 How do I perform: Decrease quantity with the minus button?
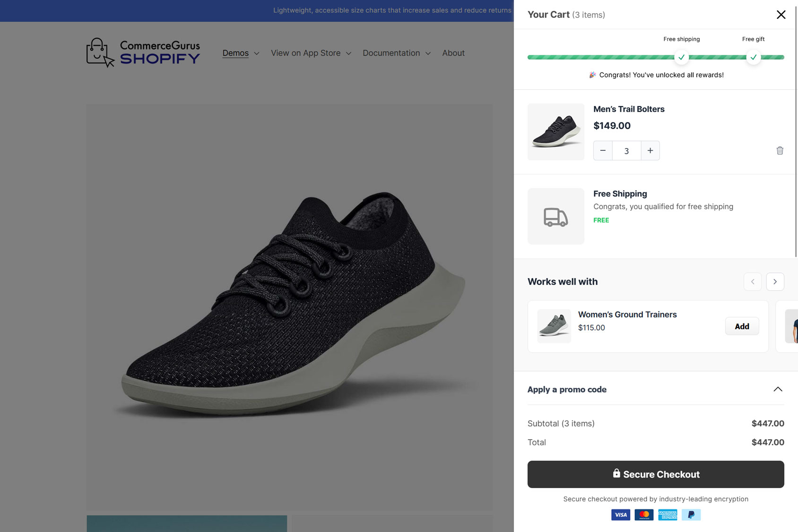click(603, 150)
